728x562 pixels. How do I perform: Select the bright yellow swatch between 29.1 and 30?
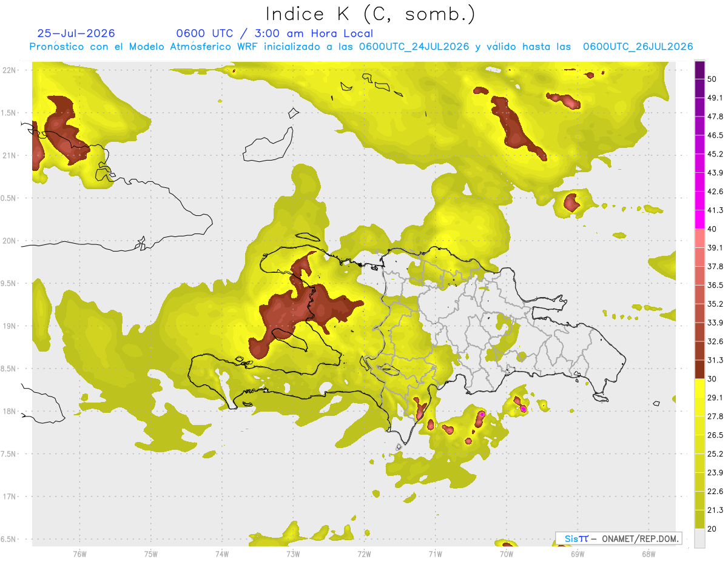[699, 388]
